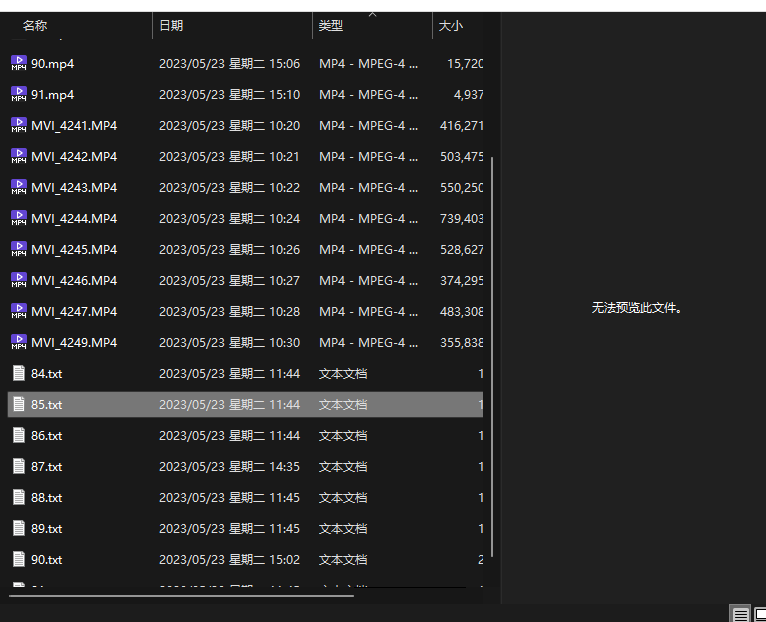The width and height of the screenshot is (766, 622).
Task: Select the 88.txt file name
Action: click(47, 497)
